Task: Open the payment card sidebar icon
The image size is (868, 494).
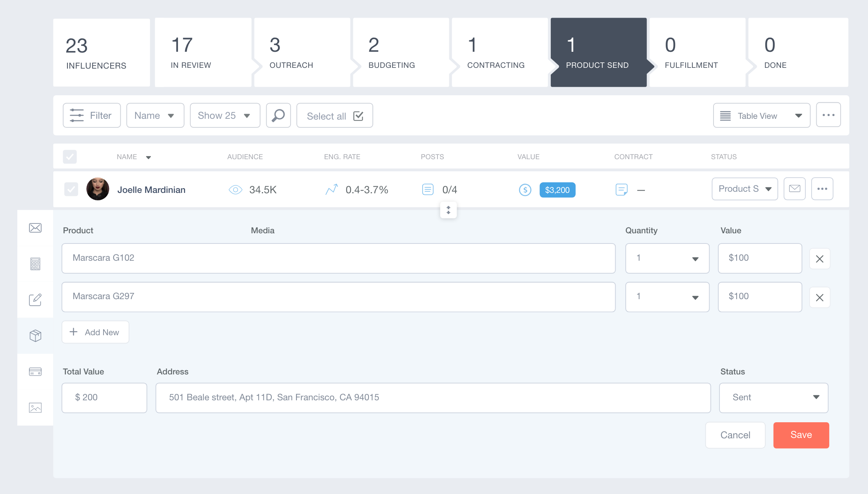Action: [35, 371]
